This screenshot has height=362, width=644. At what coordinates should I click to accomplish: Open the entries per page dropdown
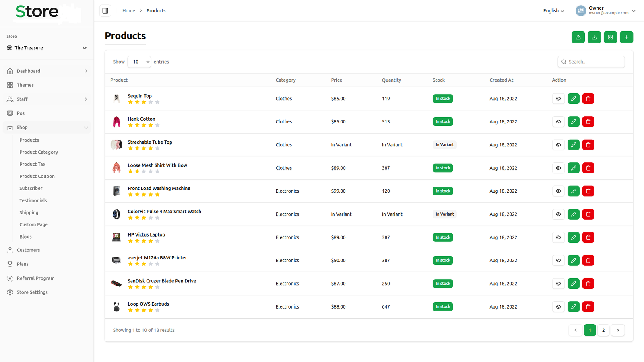pyautogui.click(x=139, y=62)
